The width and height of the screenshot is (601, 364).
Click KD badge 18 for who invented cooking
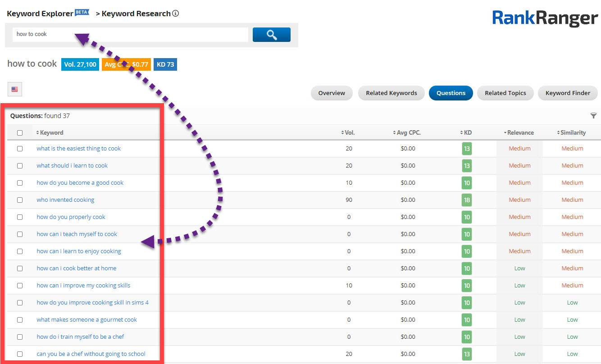click(x=467, y=200)
